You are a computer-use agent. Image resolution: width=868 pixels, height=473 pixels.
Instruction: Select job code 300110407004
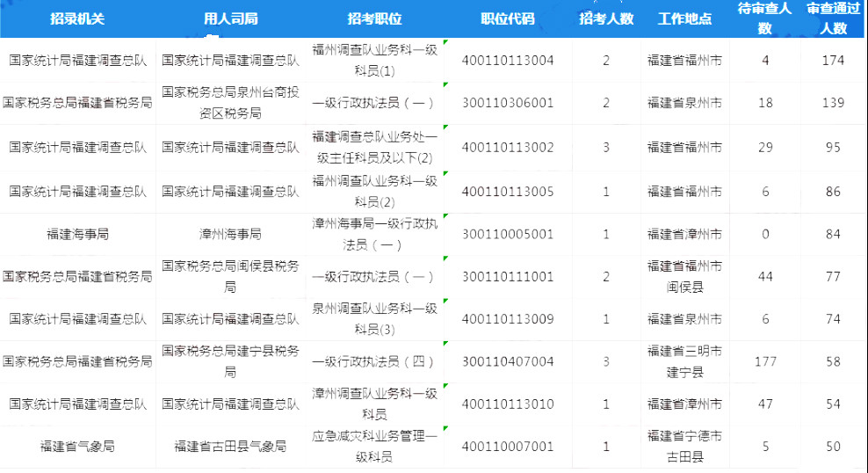[508, 361]
